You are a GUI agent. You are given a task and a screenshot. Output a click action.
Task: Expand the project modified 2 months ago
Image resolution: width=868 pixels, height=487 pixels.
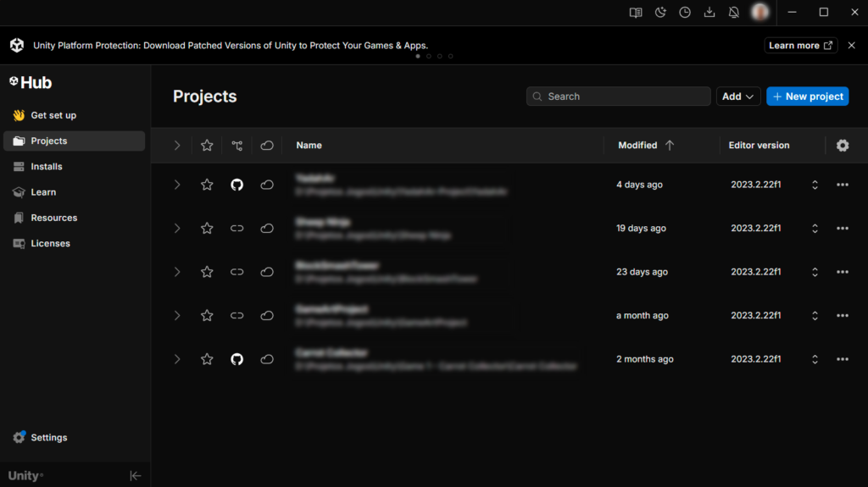point(177,359)
